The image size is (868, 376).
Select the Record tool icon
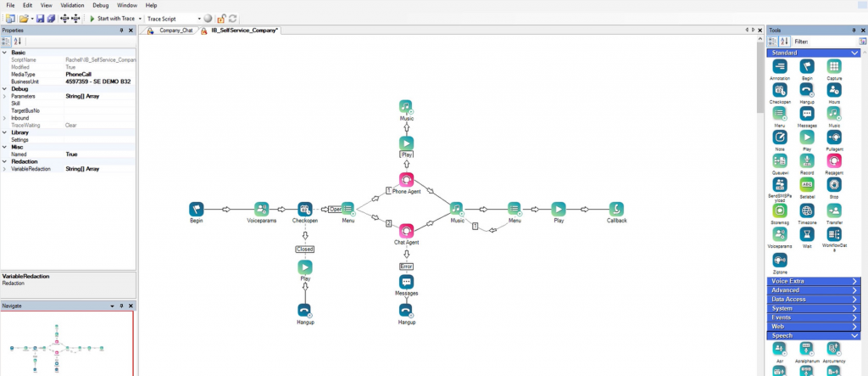(807, 160)
